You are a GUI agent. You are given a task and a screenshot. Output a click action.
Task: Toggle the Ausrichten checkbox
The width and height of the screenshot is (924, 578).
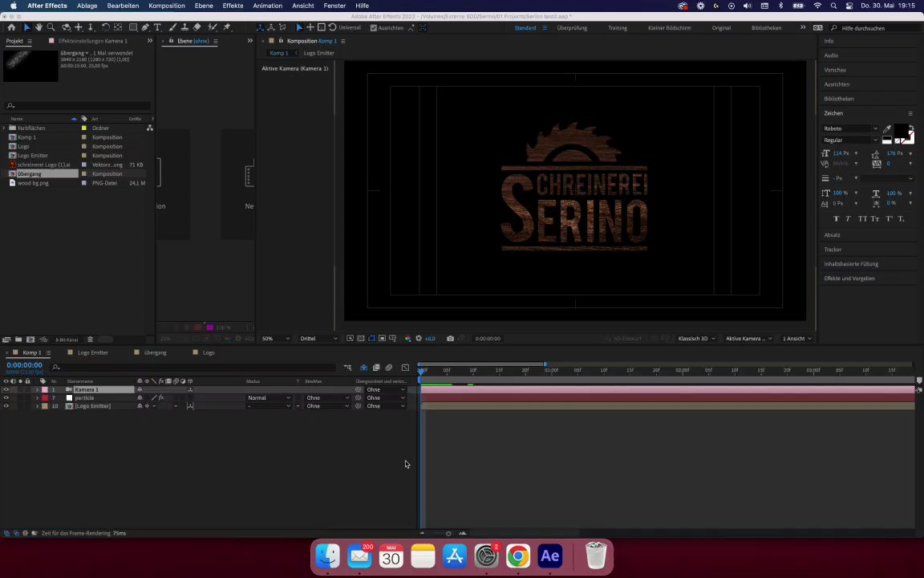point(374,28)
